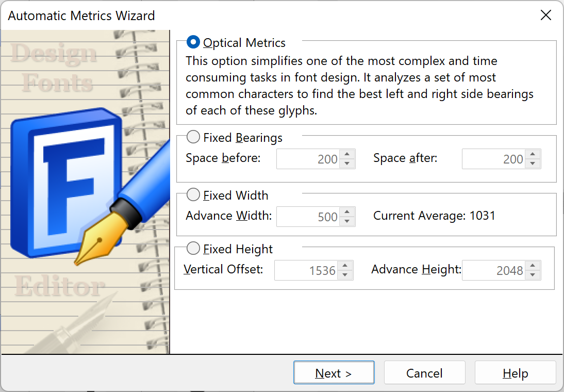Enable the Fixed Height option
The width and height of the screenshot is (564, 392).
point(193,249)
